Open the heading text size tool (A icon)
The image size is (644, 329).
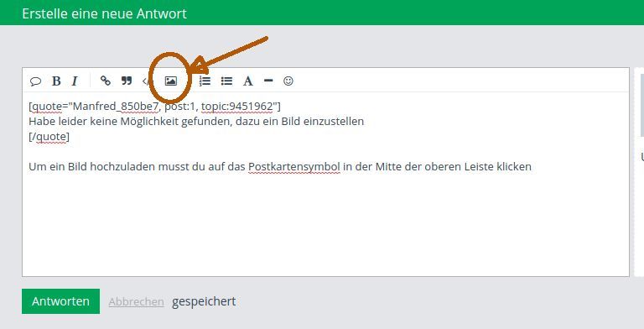click(247, 81)
